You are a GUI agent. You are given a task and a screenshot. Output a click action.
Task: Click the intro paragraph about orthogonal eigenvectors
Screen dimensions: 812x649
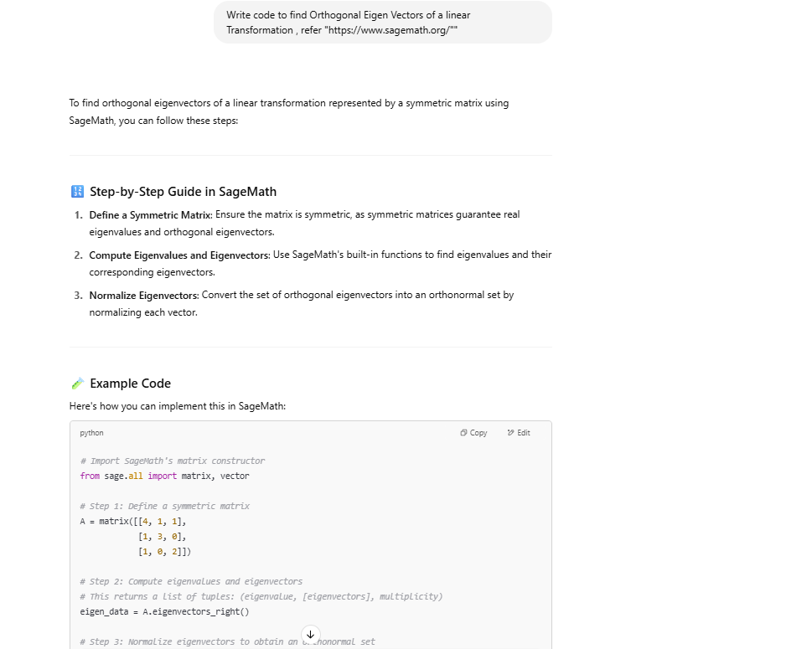pyautogui.click(x=288, y=111)
